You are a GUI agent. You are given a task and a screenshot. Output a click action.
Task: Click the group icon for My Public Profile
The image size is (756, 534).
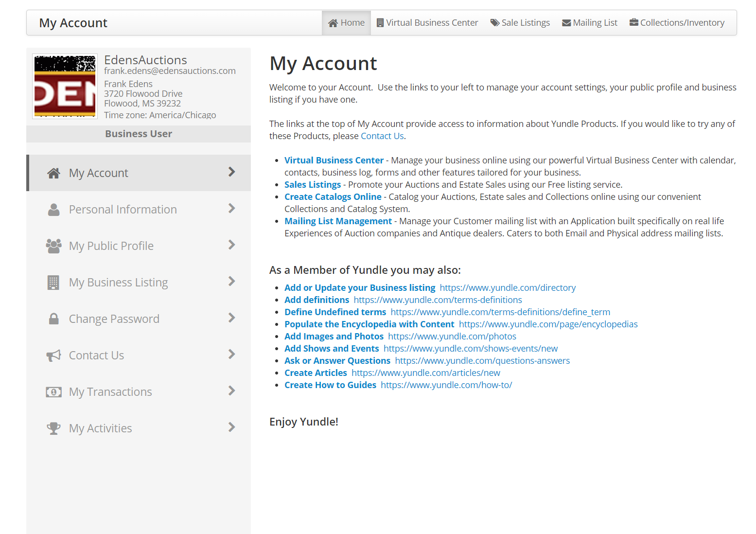[x=53, y=246]
